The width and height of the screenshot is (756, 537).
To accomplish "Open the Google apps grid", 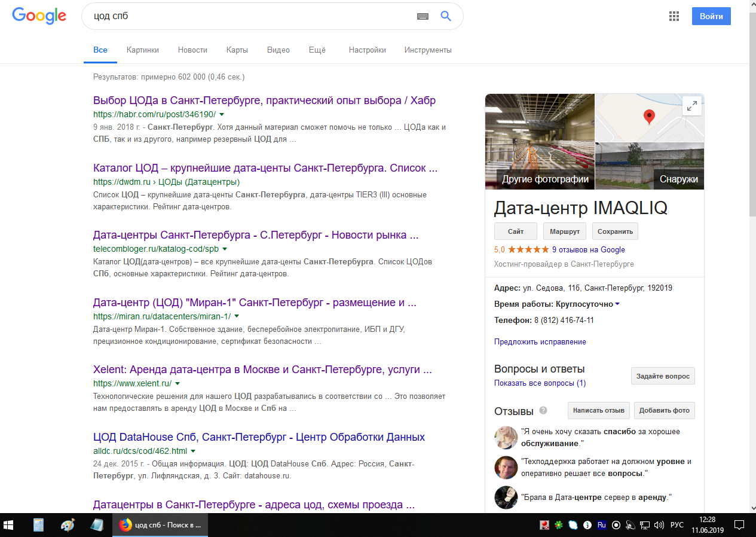I will [674, 16].
